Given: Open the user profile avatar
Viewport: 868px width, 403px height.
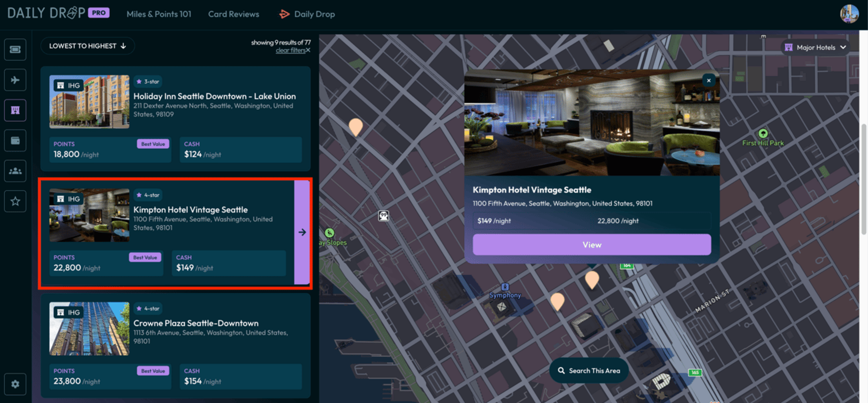Looking at the screenshot, I should click(849, 14).
